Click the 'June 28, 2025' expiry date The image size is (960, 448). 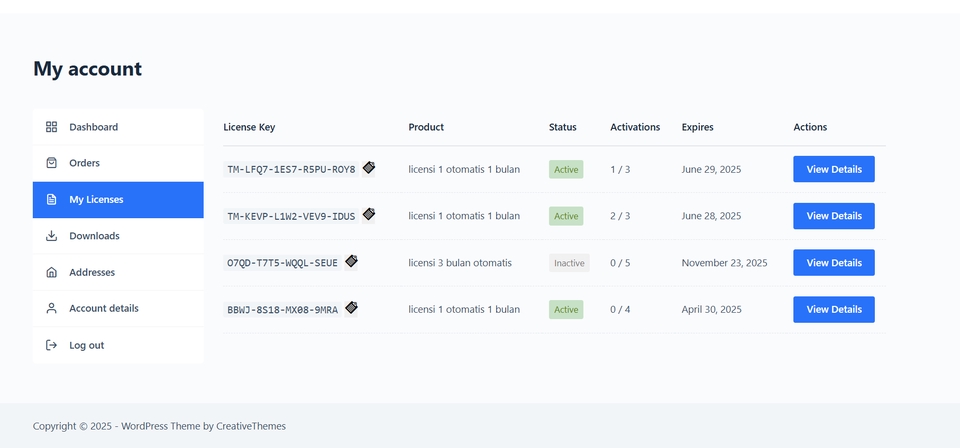click(711, 216)
